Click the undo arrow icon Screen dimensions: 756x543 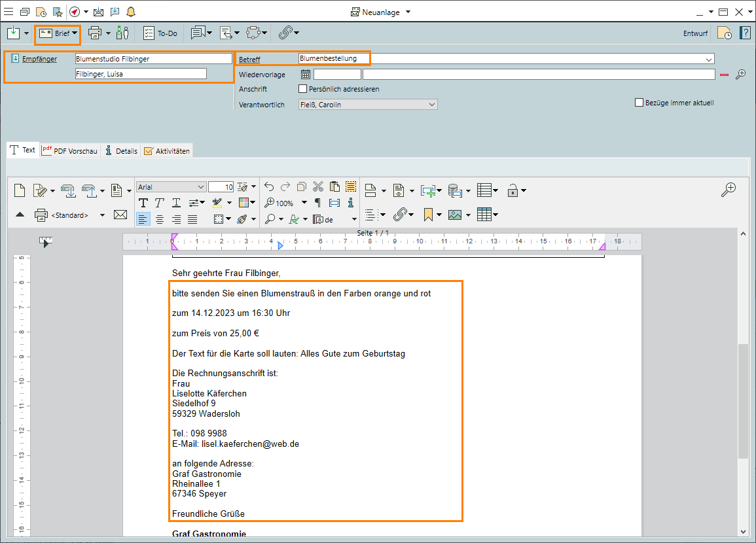[269, 187]
